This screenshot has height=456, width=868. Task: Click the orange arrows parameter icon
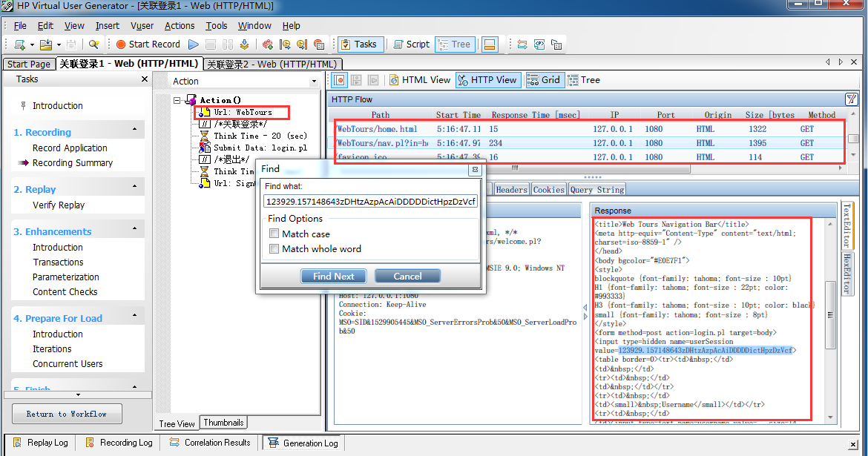click(522, 44)
